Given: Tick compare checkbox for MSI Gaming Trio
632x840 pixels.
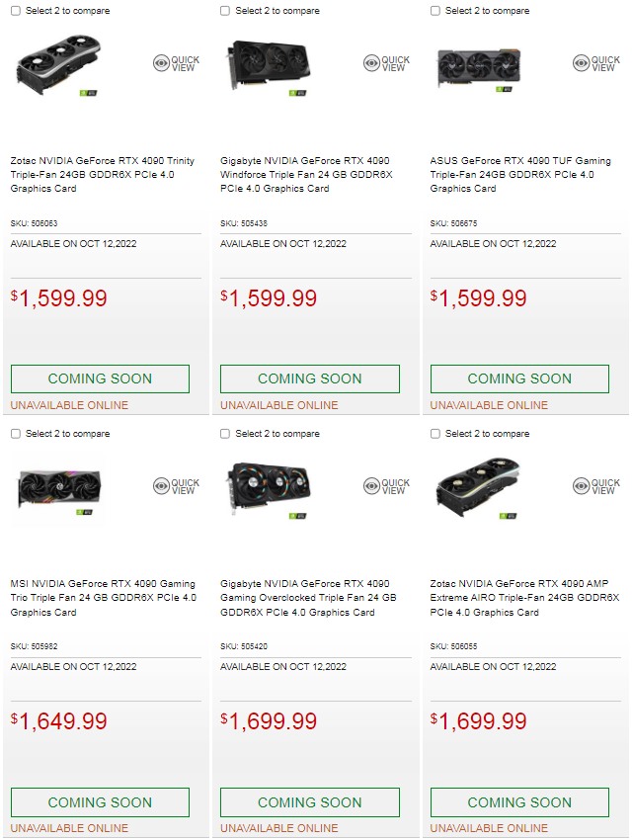Looking at the screenshot, I should coord(15,434).
